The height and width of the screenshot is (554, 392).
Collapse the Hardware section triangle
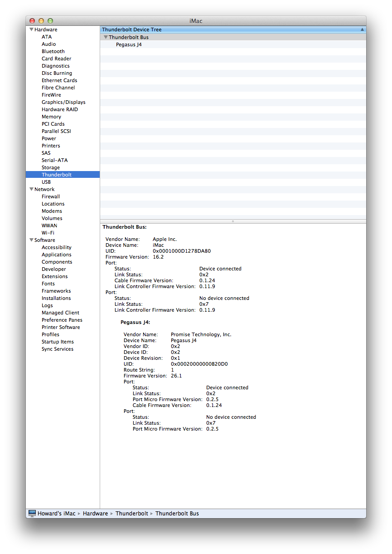pos(31,29)
